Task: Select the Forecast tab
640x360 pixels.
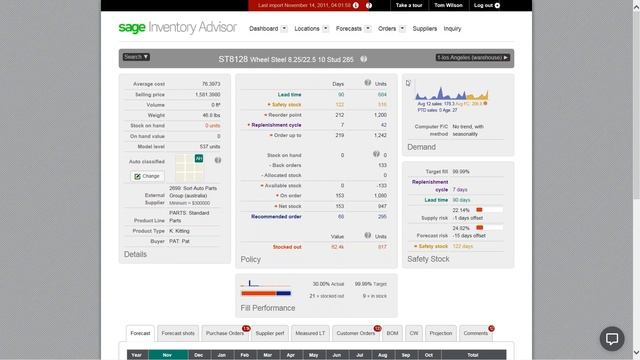Action: click(140, 333)
